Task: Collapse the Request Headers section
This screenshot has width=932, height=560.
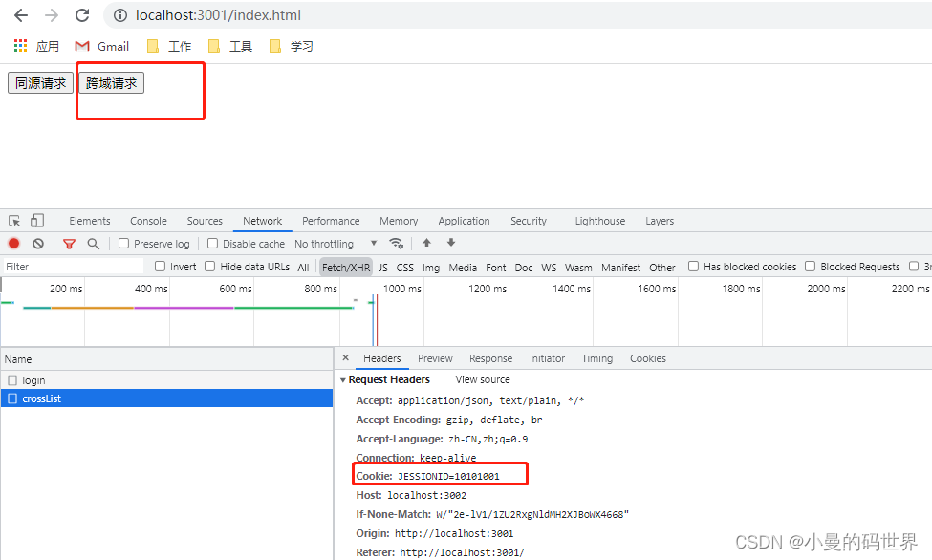Action: pyautogui.click(x=344, y=379)
